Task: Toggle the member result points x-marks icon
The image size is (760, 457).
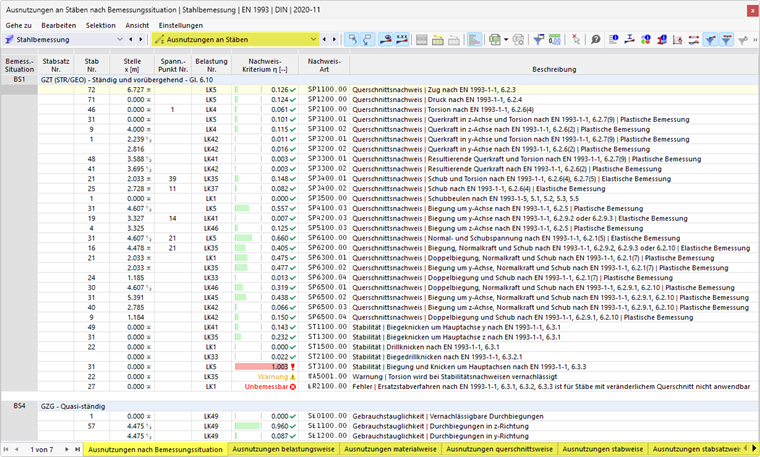Action: coord(402,40)
